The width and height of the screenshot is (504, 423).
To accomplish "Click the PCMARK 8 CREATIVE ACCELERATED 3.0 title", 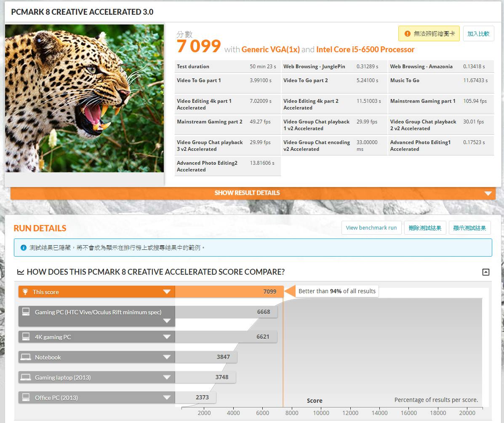I will [82, 12].
